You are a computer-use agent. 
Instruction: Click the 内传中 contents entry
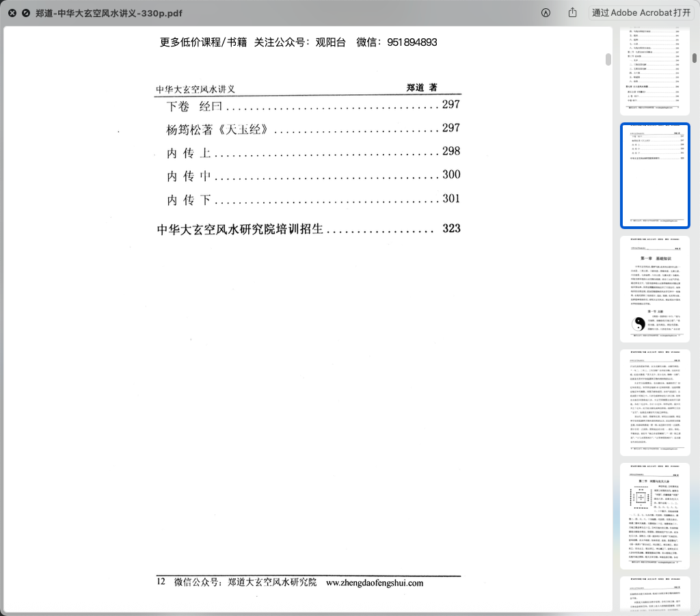click(x=189, y=176)
